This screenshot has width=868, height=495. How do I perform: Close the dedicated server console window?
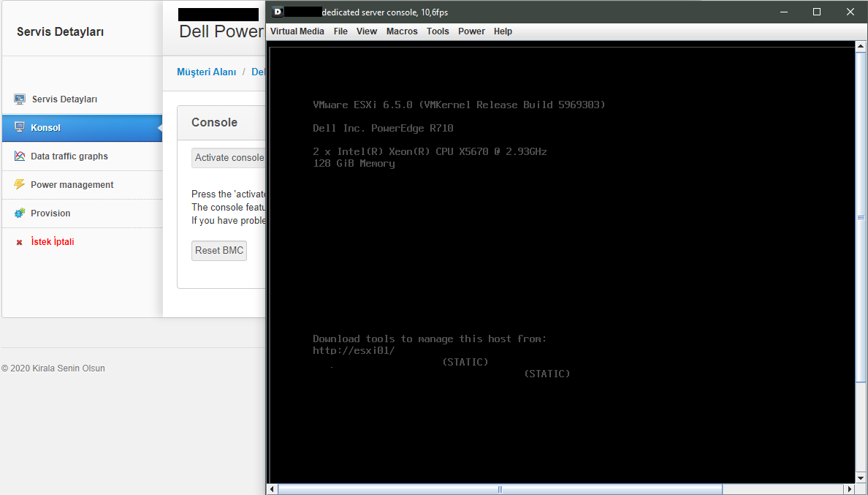click(850, 12)
